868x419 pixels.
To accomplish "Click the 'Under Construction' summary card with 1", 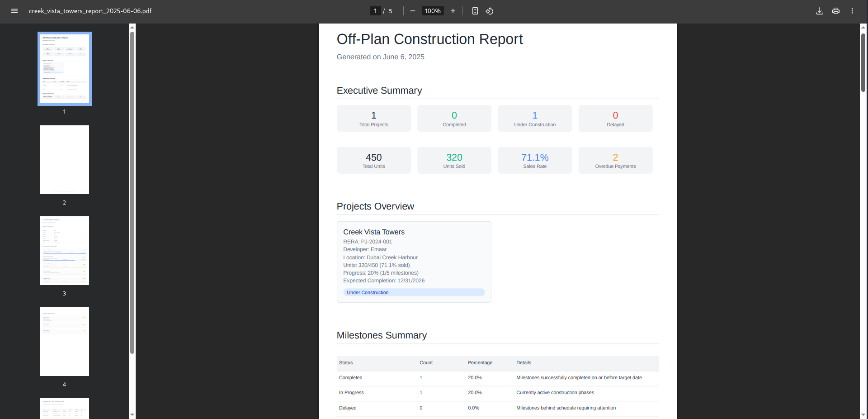I will tap(535, 119).
